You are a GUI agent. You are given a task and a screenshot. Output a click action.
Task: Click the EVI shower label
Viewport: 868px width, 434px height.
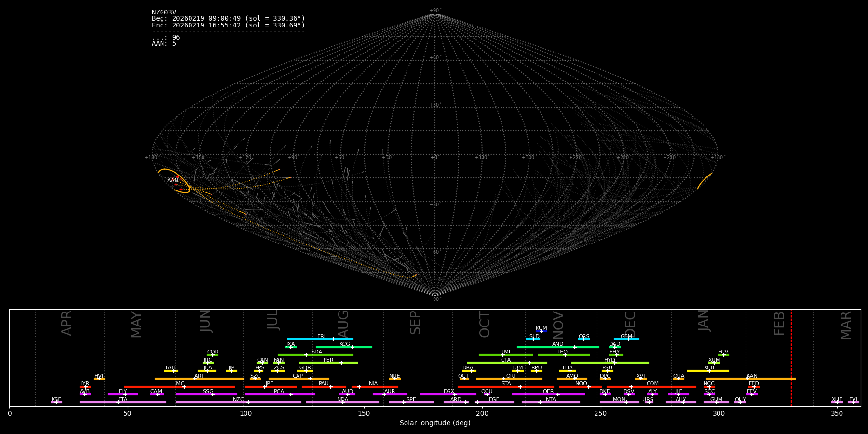[x=853, y=400]
